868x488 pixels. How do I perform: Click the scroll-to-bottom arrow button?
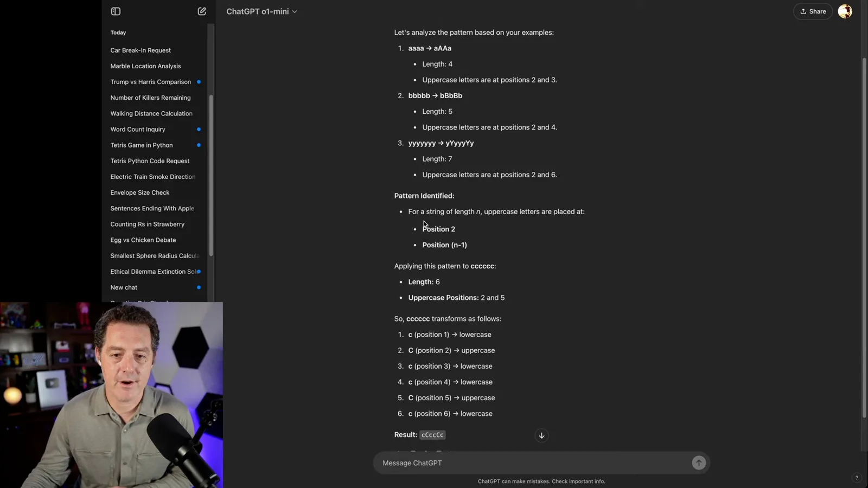pyautogui.click(x=541, y=435)
